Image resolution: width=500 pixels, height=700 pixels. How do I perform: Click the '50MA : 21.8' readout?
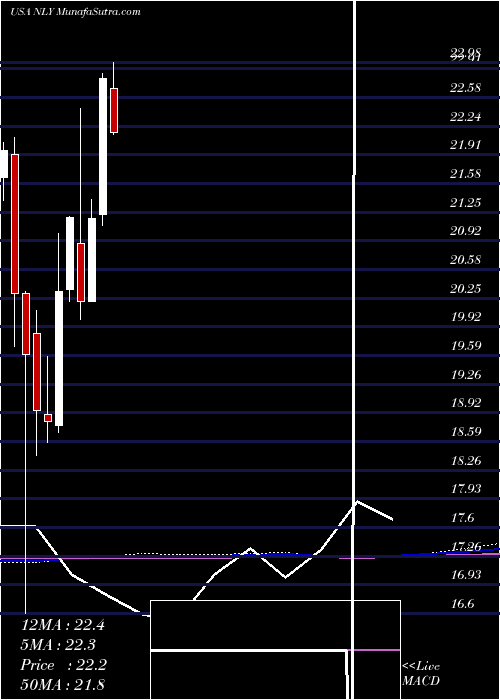coord(63,685)
